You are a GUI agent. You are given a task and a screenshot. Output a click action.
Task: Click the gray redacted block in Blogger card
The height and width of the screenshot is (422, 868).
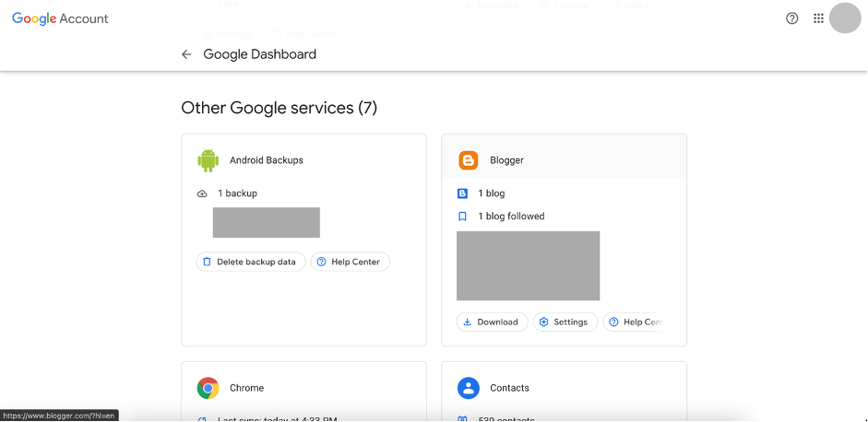point(529,265)
